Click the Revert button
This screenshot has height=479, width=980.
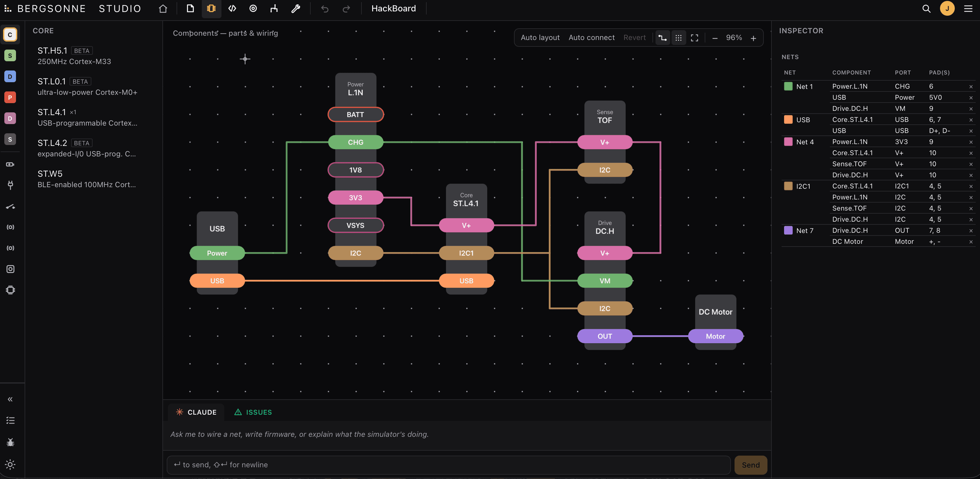tap(635, 38)
